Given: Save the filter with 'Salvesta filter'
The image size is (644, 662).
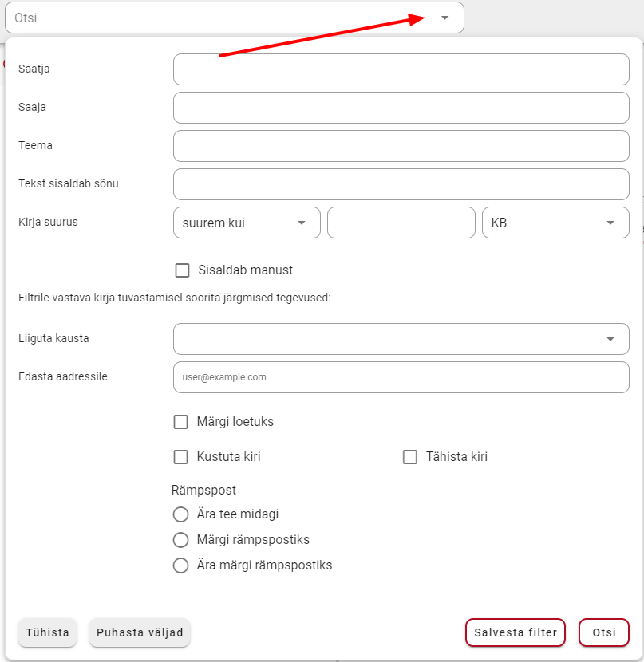Looking at the screenshot, I should point(516,632).
